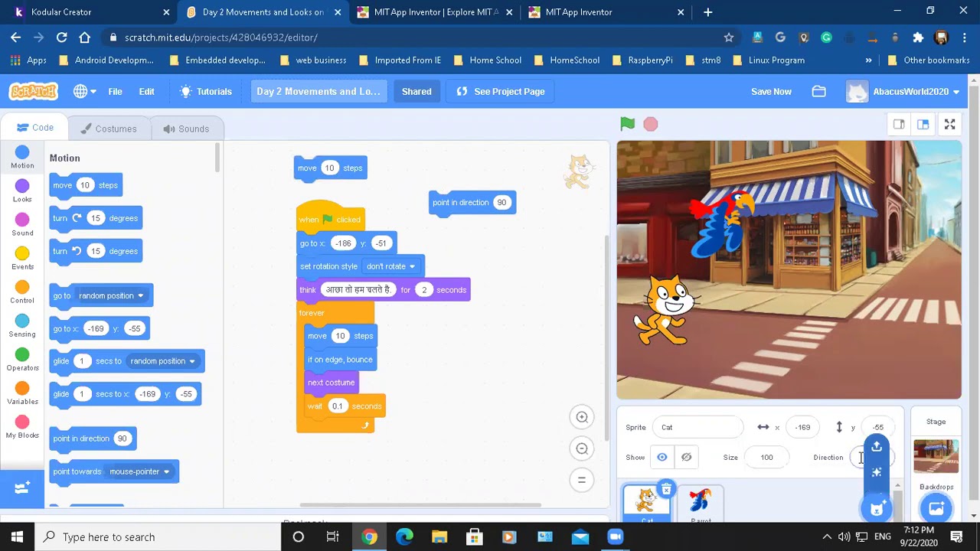Enter full screen stage mode
This screenshot has height=551, width=980.
pyautogui.click(x=949, y=124)
